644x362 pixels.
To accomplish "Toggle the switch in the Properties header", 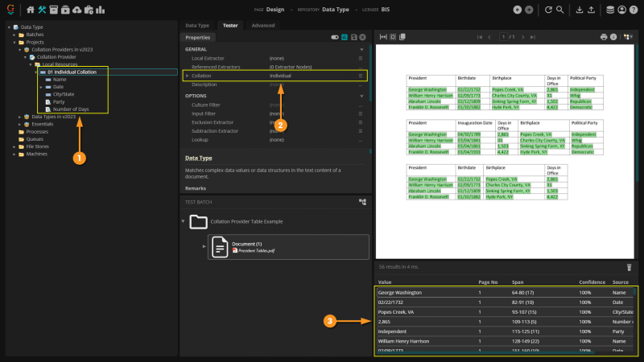I will [x=335, y=38].
